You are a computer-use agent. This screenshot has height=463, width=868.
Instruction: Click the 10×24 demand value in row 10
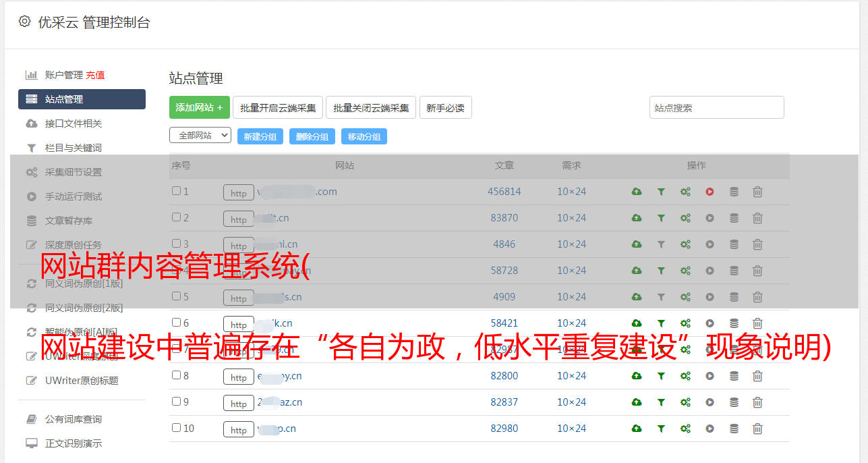coord(571,429)
